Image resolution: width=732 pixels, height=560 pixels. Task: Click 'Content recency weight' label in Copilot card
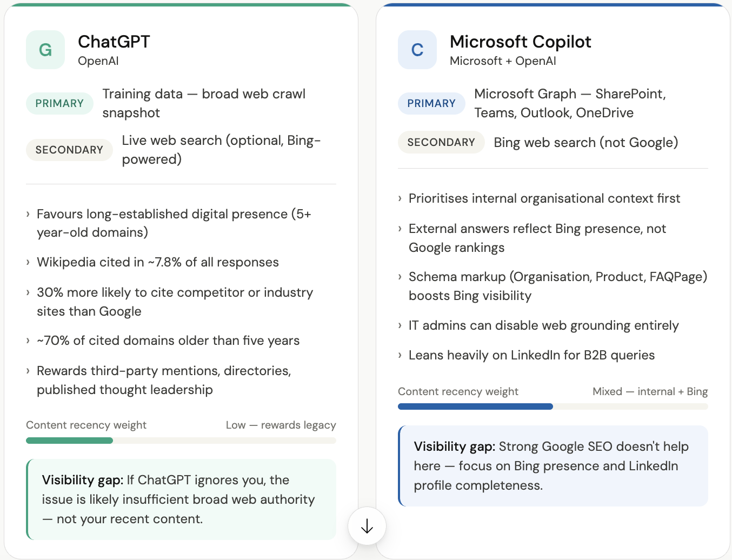(x=458, y=391)
